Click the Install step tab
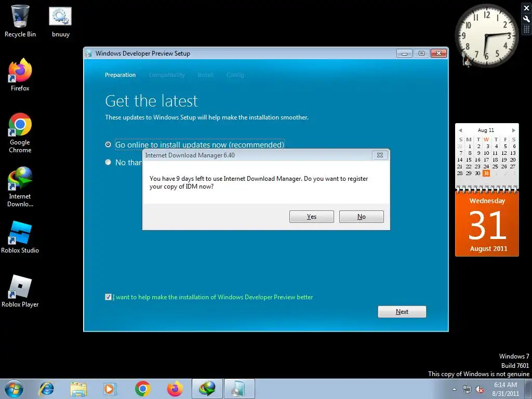Screen dimensions: 532x399 pyautogui.click(x=206, y=75)
